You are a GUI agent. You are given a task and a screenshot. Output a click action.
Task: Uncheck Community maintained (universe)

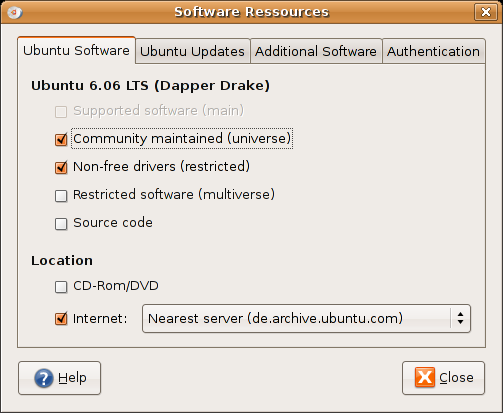[x=61, y=139]
